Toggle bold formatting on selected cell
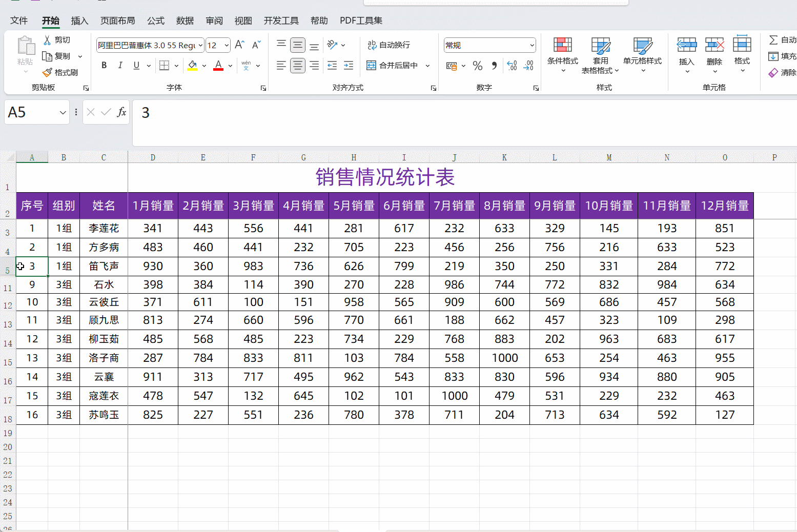This screenshot has width=797, height=532. click(x=104, y=65)
